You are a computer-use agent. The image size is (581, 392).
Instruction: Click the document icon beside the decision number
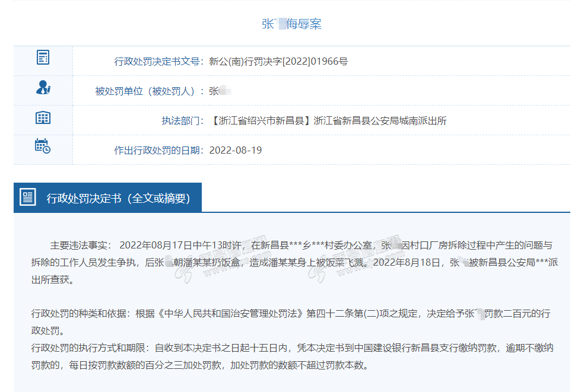tap(43, 58)
